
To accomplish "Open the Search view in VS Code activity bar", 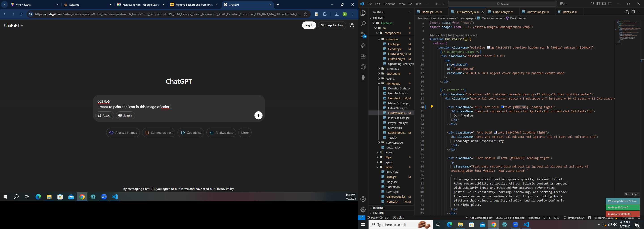I will tap(363, 24).
